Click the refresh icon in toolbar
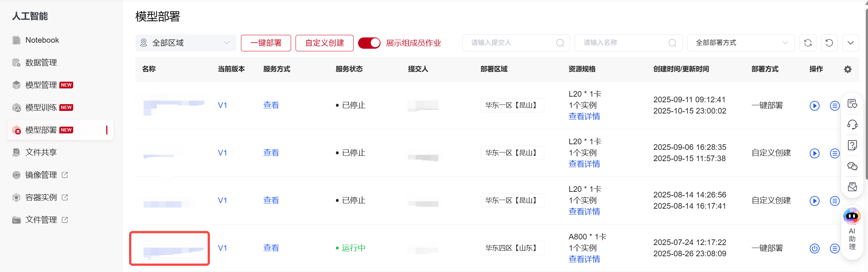 [808, 43]
